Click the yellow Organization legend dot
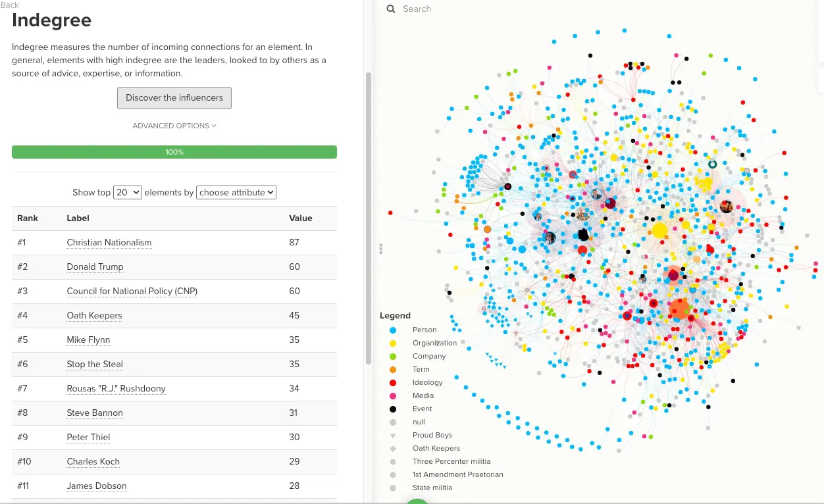Screen dimensions: 824x504 (393, 343)
